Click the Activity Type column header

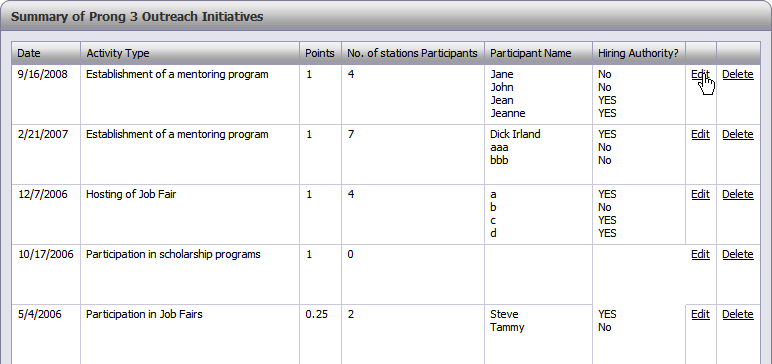190,53
